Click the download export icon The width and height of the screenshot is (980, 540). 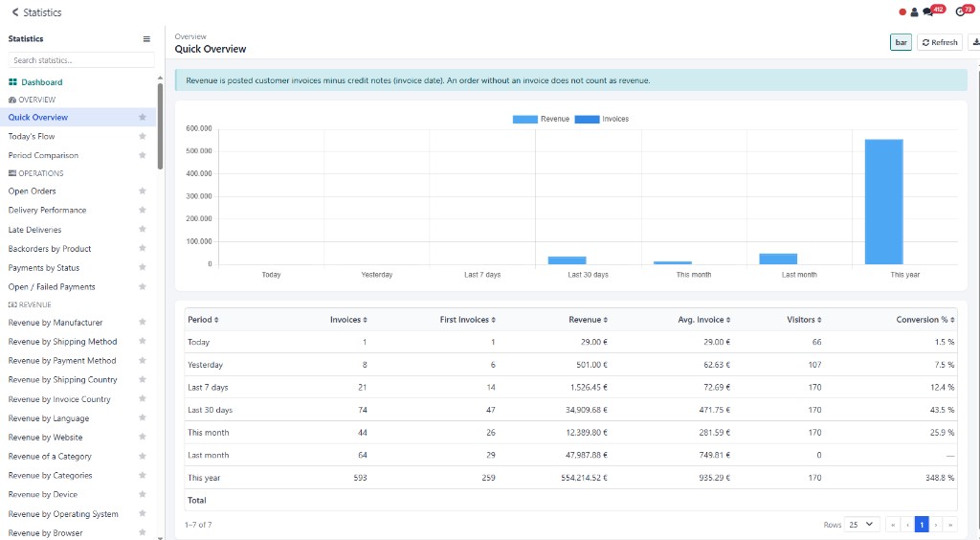[975, 42]
